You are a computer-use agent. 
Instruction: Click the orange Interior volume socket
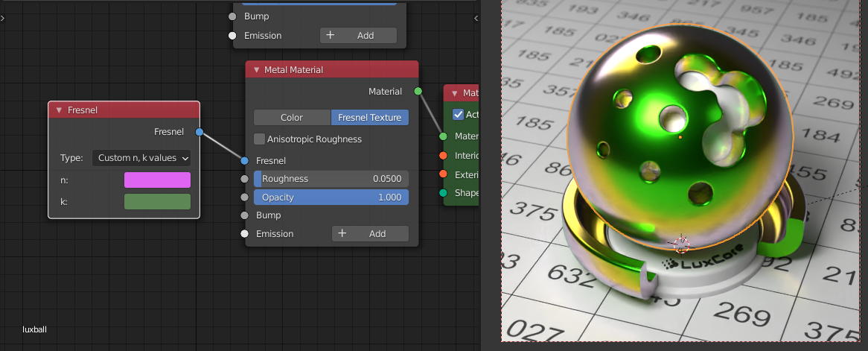click(444, 156)
